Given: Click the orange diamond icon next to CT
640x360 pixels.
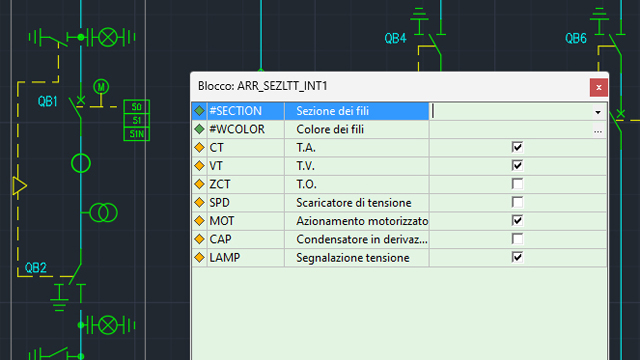Looking at the screenshot, I should coord(199,147).
